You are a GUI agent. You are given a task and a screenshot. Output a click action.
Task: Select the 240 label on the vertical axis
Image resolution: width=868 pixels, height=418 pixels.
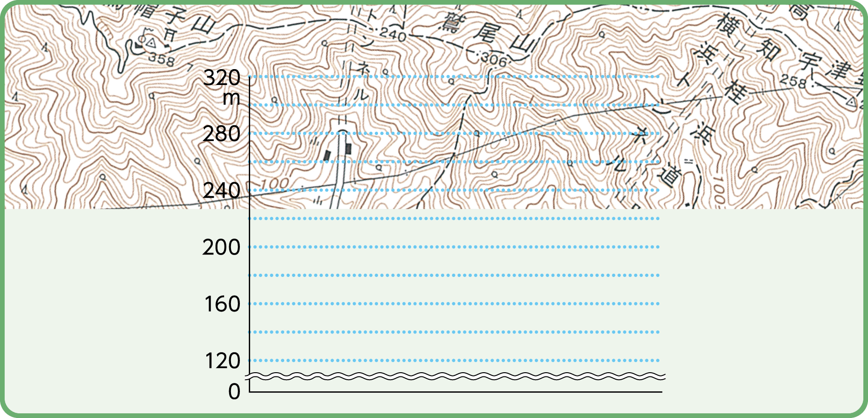click(x=222, y=191)
